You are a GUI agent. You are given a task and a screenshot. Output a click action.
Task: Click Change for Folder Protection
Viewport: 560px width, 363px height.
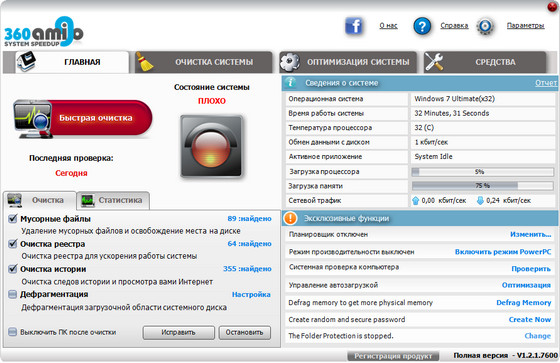pyautogui.click(x=538, y=336)
